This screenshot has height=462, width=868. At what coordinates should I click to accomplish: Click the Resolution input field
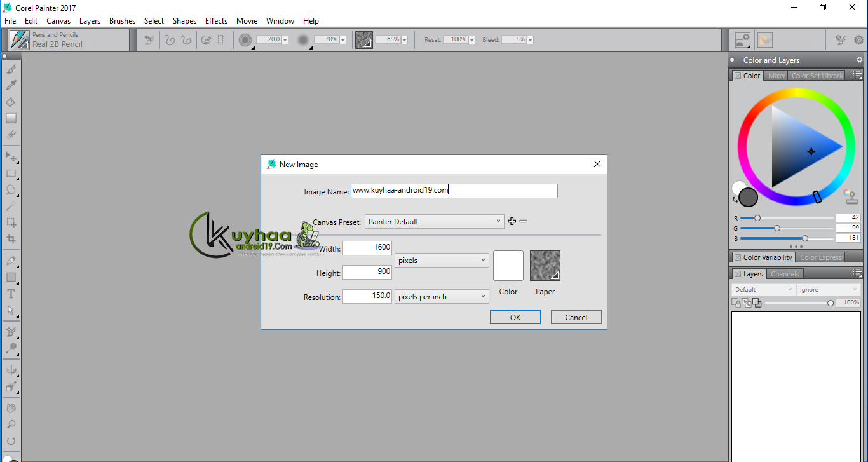pos(367,296)
